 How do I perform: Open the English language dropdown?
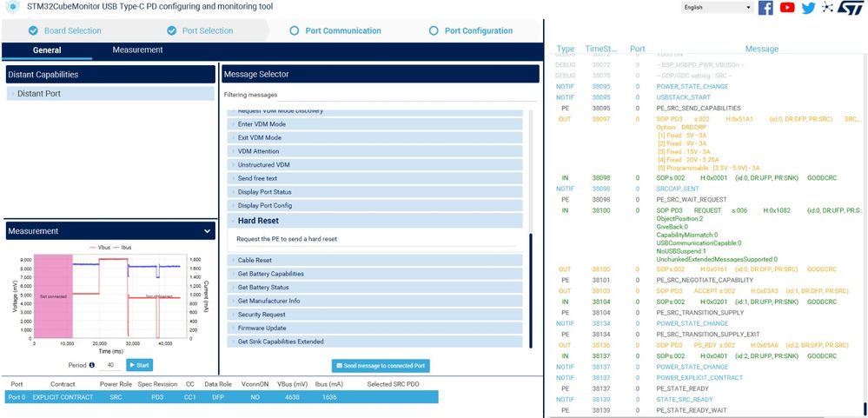718,7
